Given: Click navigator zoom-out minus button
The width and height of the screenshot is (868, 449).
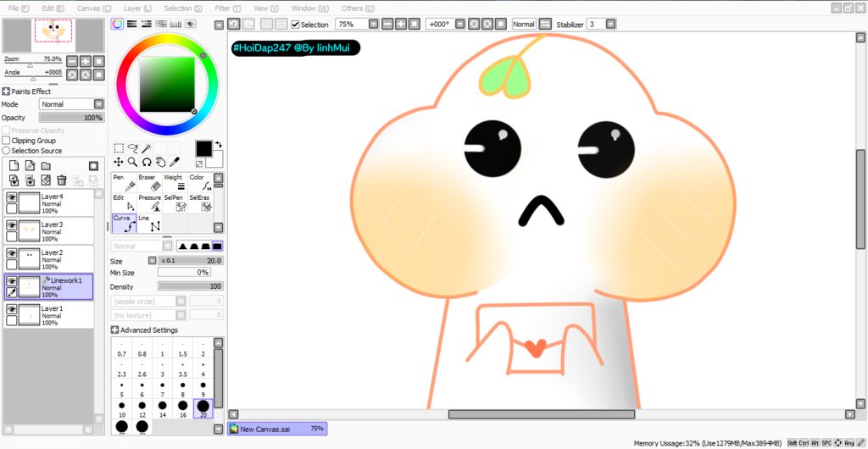Looking at the screenshot, I should [x=72, y=61].
